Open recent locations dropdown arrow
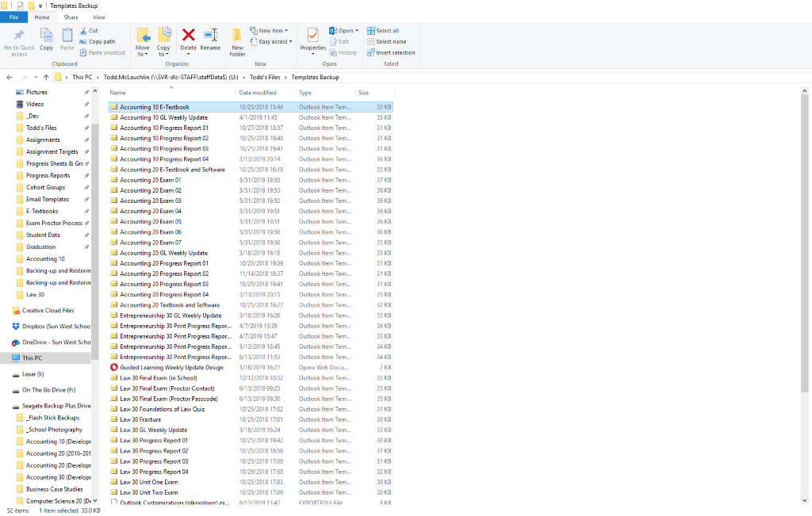The height and width of the screenshot is (516, 812). pyautogui.click(x=35, y=78)
